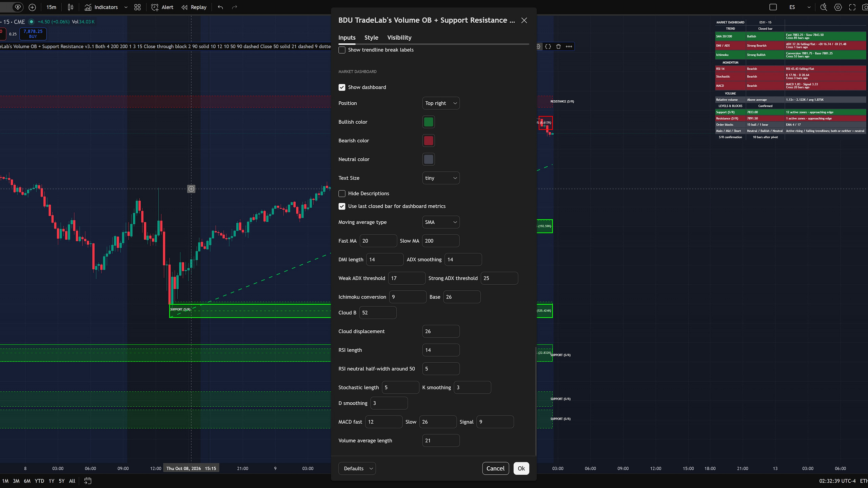Open the candlestick chart type selector
Screen dimensions: 868x488
[71, 7]
